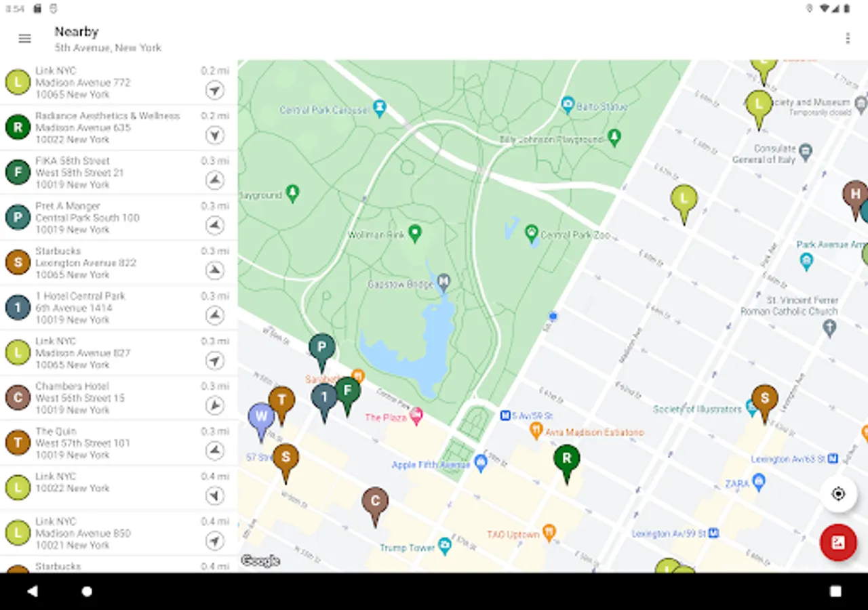Tap direction arrow for Link NYC Madison Avenue 850
Viewport: 868px width, 610px height.
click(215, 541)
